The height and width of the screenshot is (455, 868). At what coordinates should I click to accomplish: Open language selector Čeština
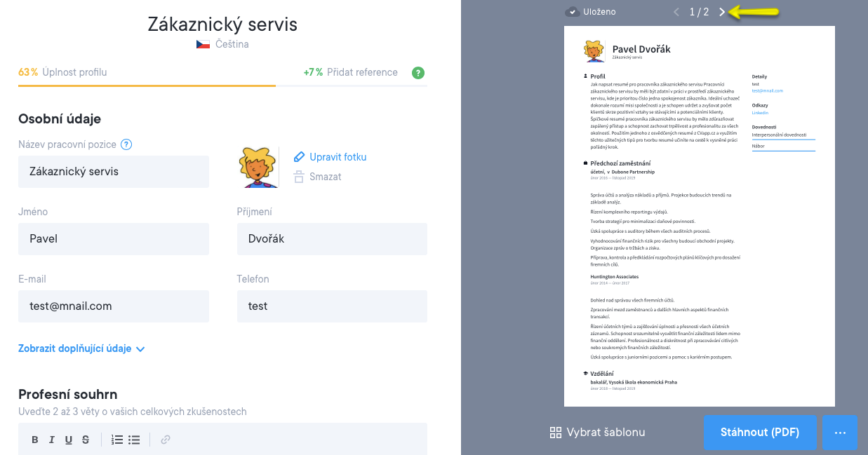(x=222, y=44)
